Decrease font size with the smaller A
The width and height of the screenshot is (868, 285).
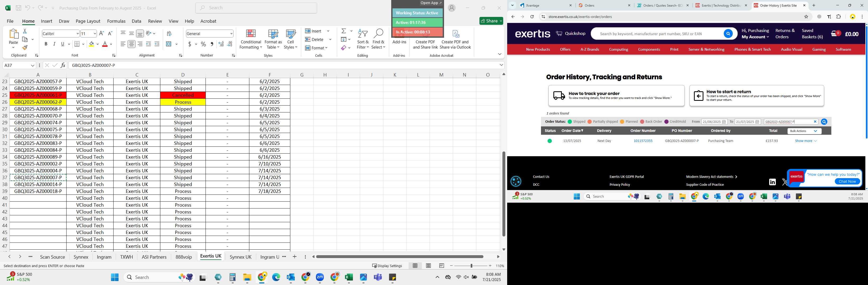110,33
